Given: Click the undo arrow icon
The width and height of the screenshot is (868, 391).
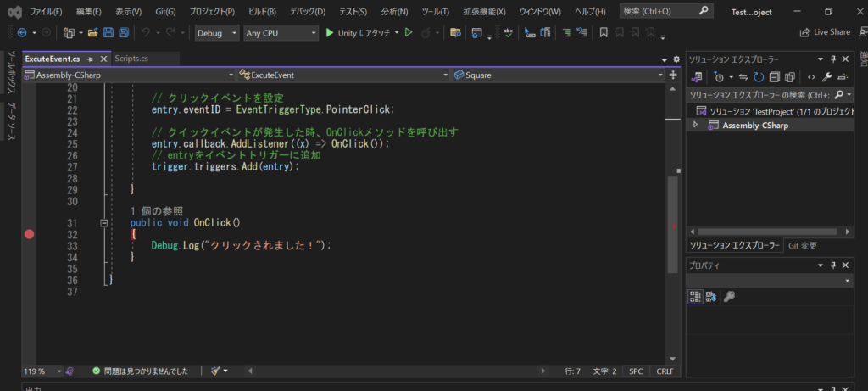Looking at the screenshot, I should (x=146, y=33).
